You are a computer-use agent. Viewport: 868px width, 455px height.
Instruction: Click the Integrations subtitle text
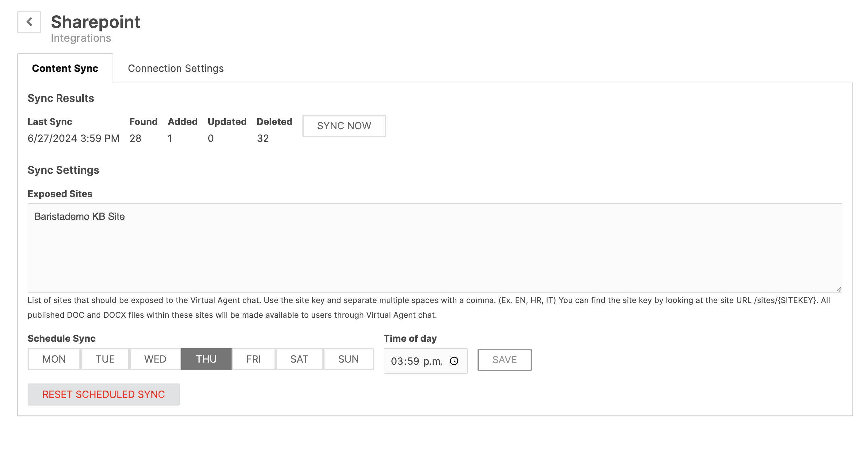tap(81, 38)
